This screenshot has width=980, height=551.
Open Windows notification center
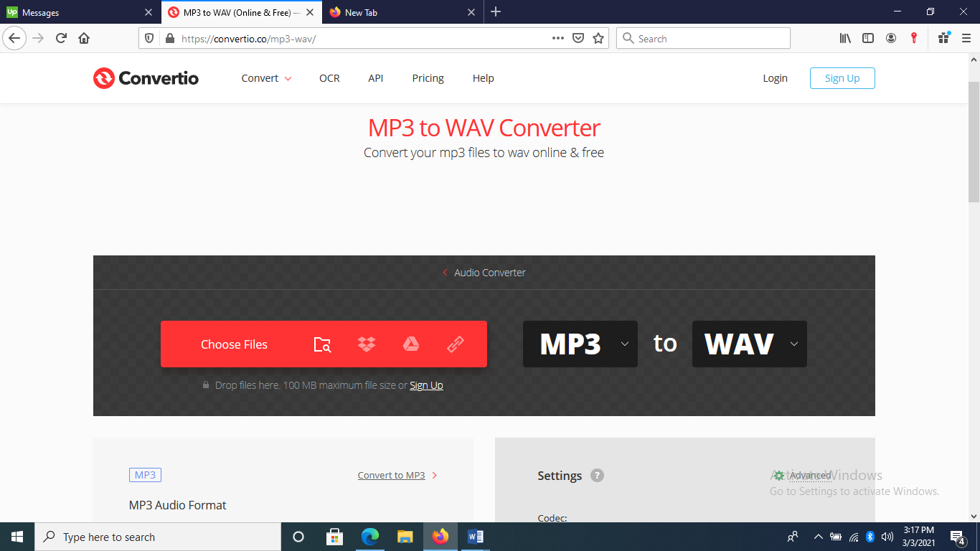click(x=957, y=537)
